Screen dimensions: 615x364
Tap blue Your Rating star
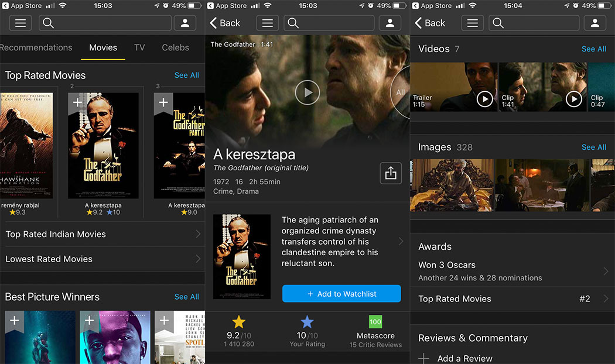pos(307,322)
